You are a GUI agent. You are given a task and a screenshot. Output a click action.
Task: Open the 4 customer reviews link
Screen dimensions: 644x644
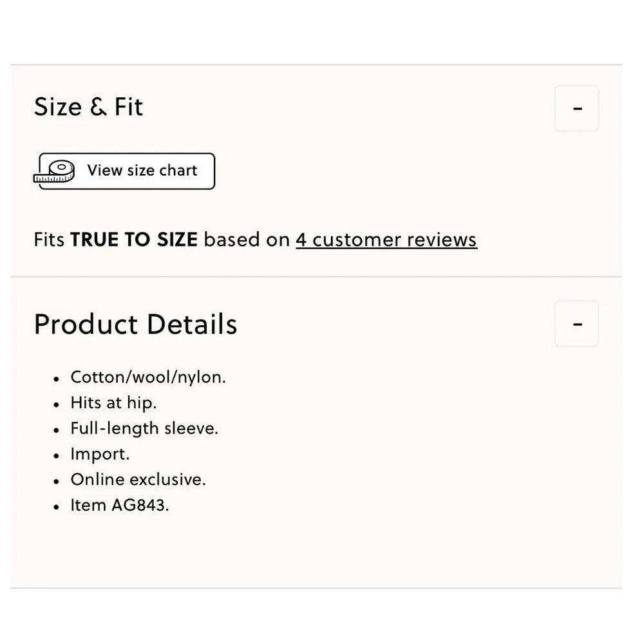coord(386,240)
